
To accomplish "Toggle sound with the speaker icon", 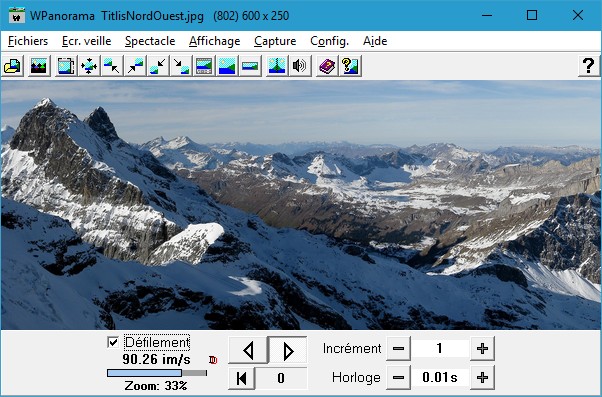I will (300, 66).
